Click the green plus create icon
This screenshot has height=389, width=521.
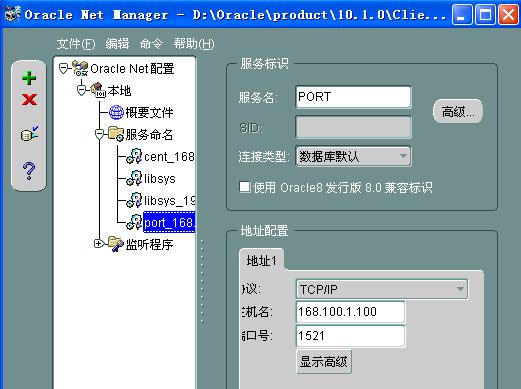pos(29,78)
